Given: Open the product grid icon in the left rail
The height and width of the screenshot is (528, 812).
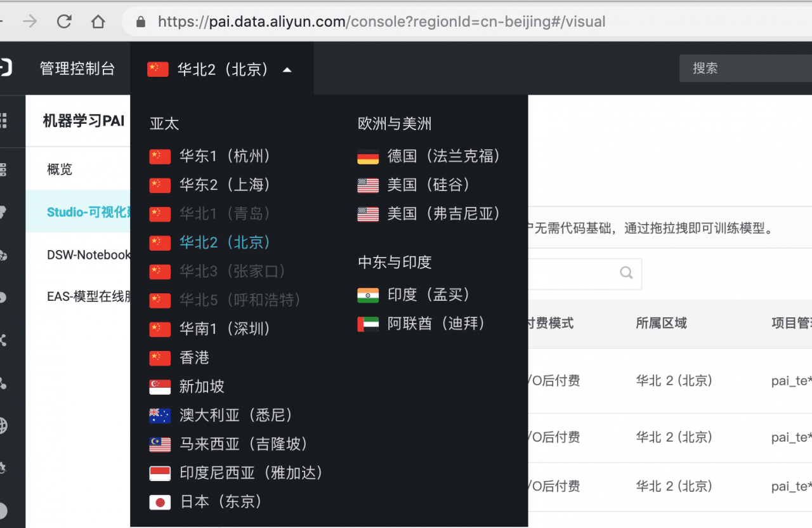Looking at the screenshot, I should click(x=3, y=120).
